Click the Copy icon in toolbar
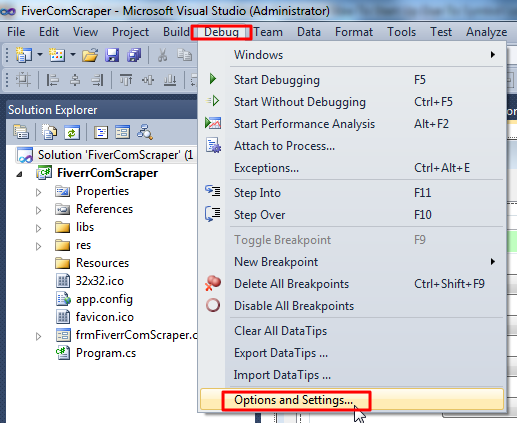 [x=184, y=55]
